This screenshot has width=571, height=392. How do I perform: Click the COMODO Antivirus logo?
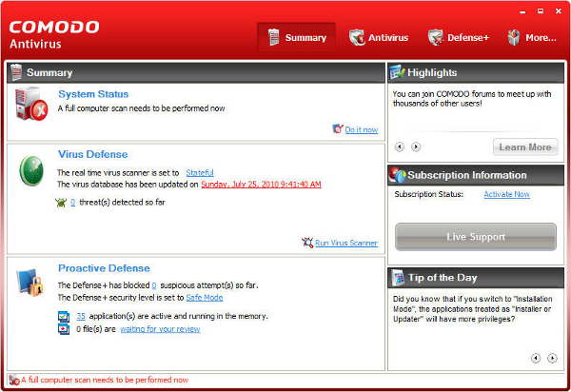tap(54, 34)
